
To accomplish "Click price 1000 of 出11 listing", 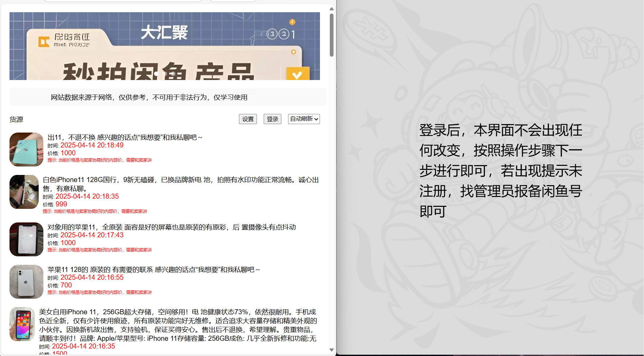I will (x=68, y=153).
